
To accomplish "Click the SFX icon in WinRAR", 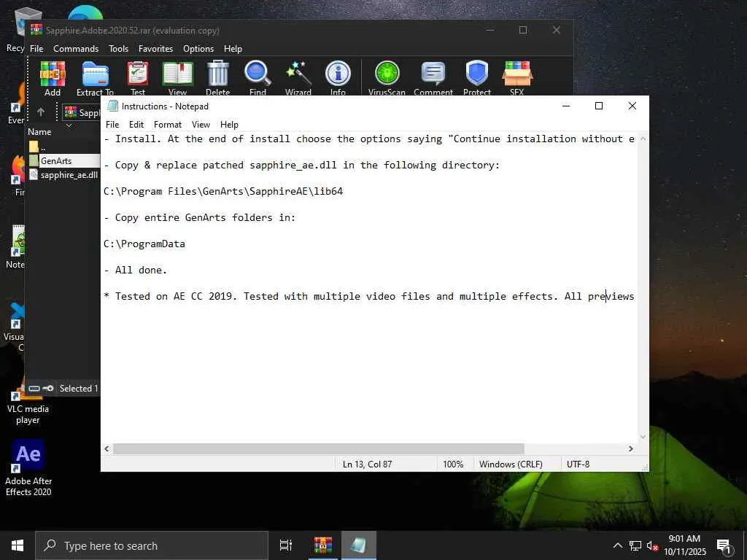I will tap(517, 79).
